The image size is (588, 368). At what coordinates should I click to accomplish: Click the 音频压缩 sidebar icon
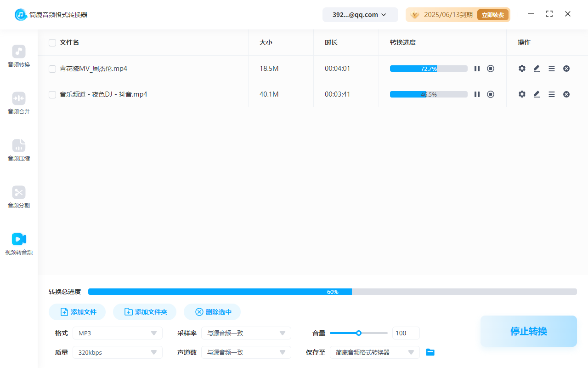click(x=19, y=146)
